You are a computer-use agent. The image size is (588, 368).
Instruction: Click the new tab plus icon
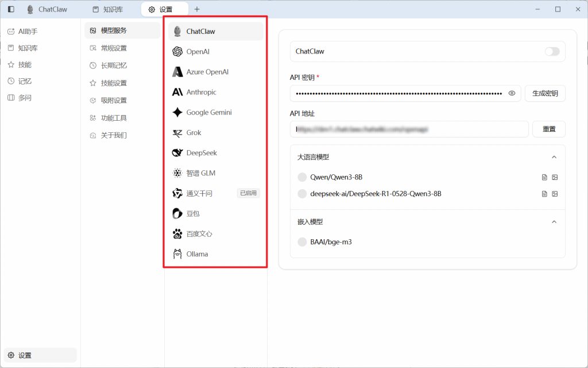point(197,9)
